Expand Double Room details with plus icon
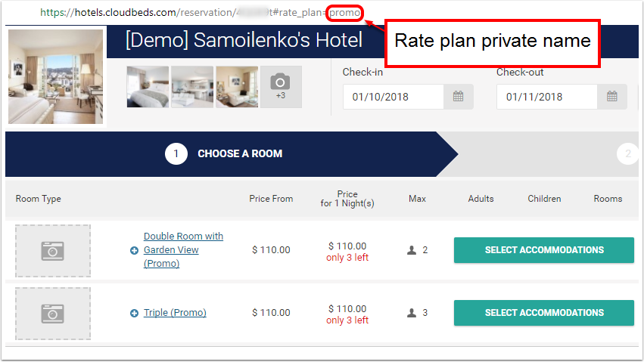The width and height of the screenshot is (644, 362). click(x=135, y=250)
